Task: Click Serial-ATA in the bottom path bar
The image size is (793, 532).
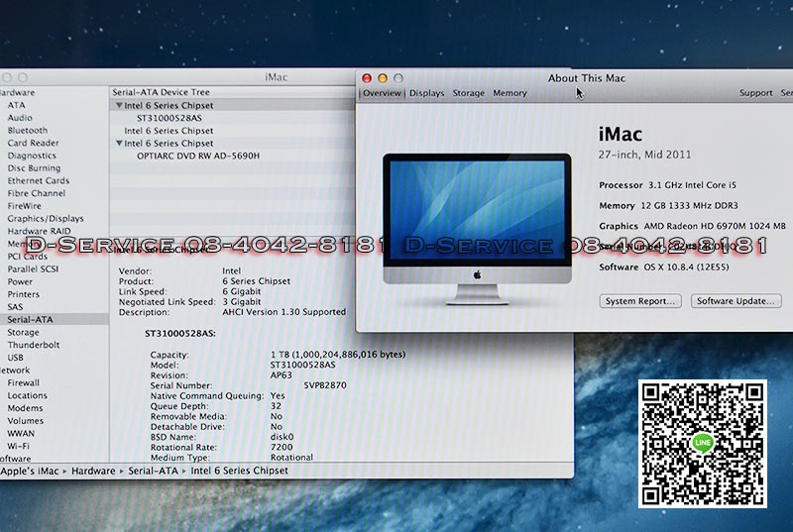Action: point(153,471)
